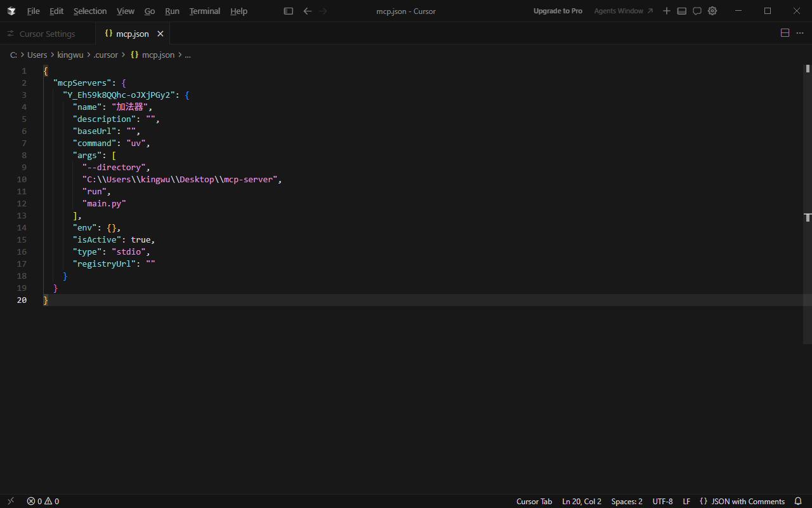Click the vertical scrollbar overview ruler

click(808, 203)
